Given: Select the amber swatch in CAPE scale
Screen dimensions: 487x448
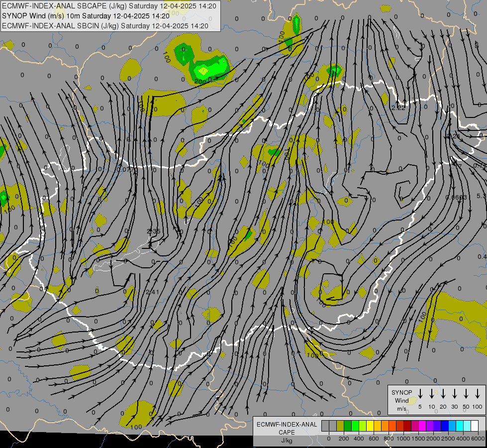Looking at the screenshot, I should [378, 426].
